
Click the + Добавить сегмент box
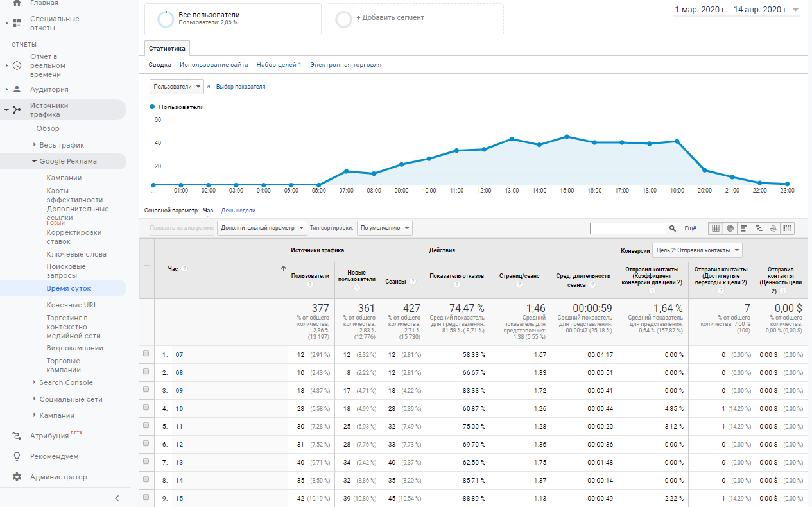[415, 19]
